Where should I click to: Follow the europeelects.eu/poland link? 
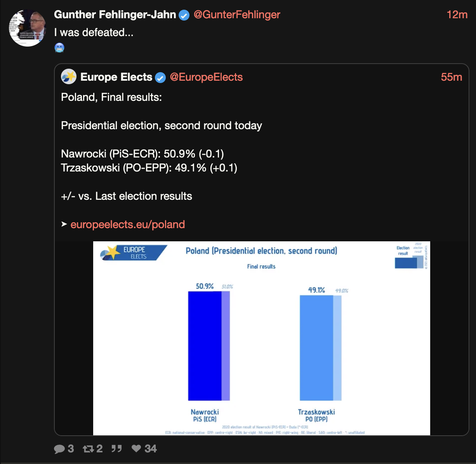(128, 225)
